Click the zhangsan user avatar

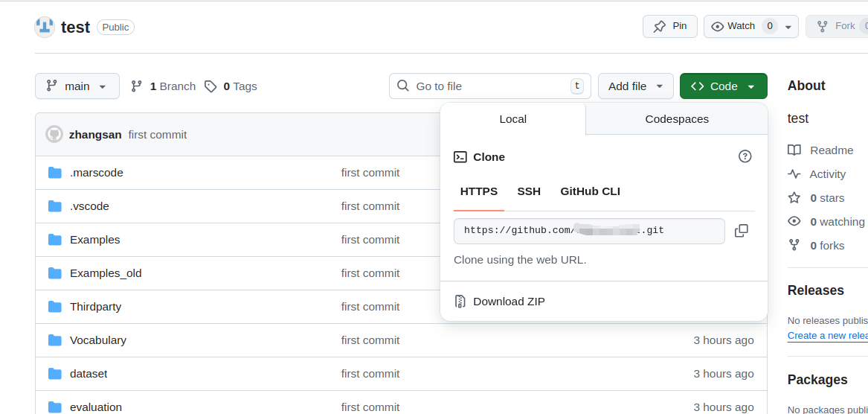54,134
